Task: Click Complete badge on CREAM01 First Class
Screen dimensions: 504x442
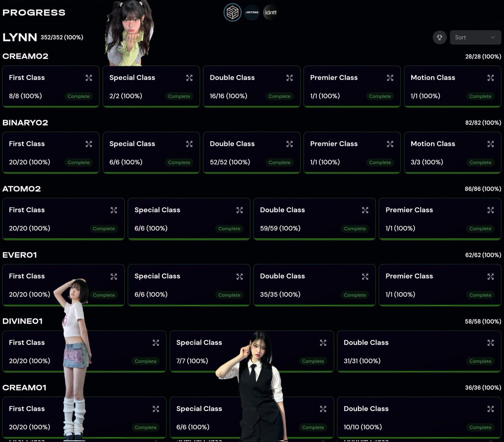Action: 145,428
